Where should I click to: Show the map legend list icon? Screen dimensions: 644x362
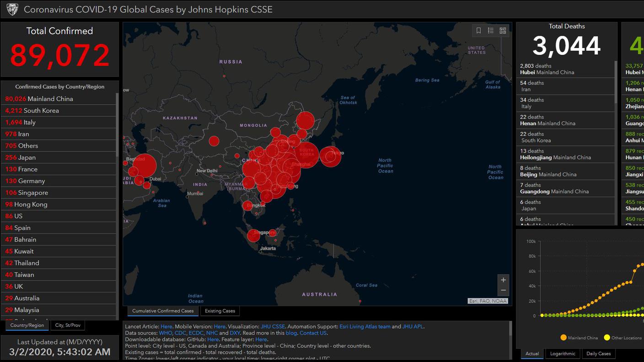(491, 31)
